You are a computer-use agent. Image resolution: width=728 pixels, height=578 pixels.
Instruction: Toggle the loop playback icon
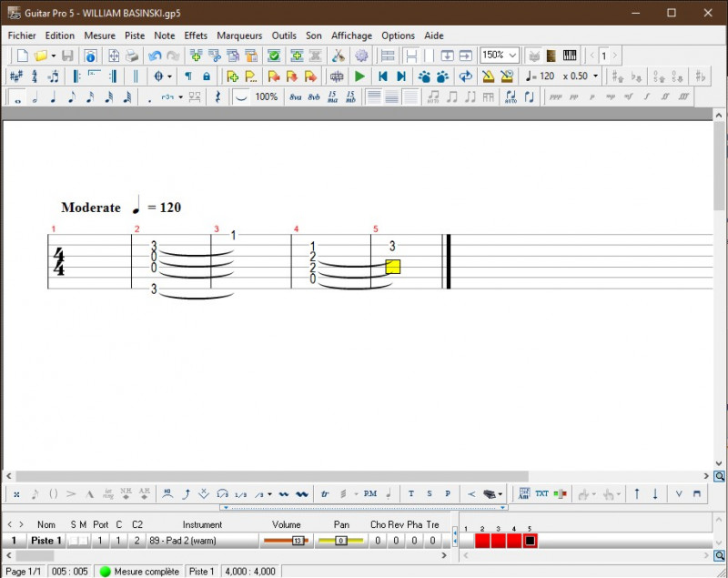(466, 76)
